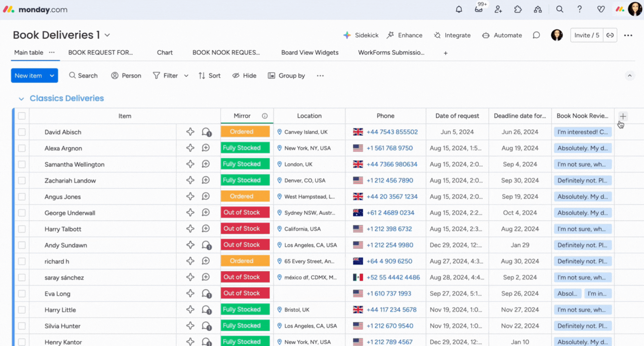Click Search in board toolbar
This screenshot has width=644, height=346.
[x=83, y=76]
